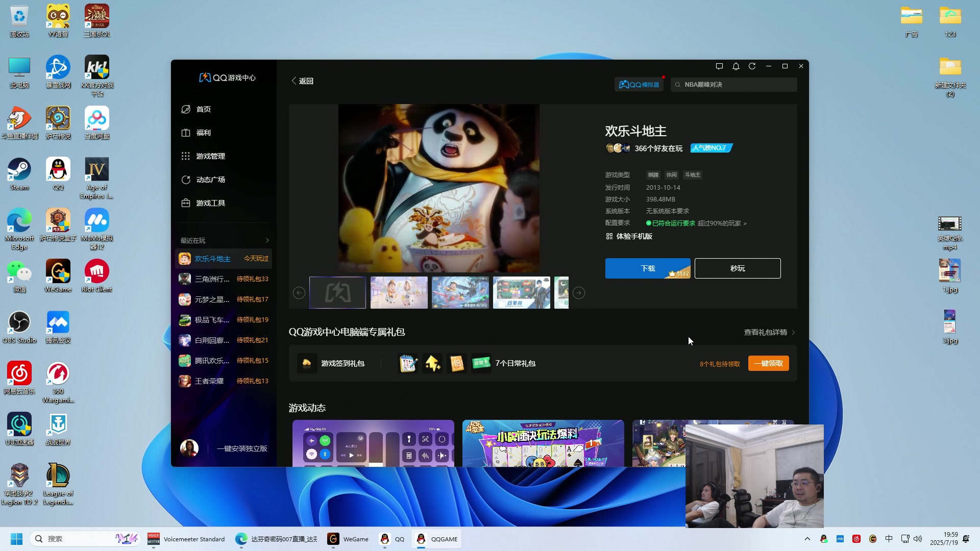Click 一键安装独立版 link
Viewport: 980px width, 551px height.
click(242, 448)
